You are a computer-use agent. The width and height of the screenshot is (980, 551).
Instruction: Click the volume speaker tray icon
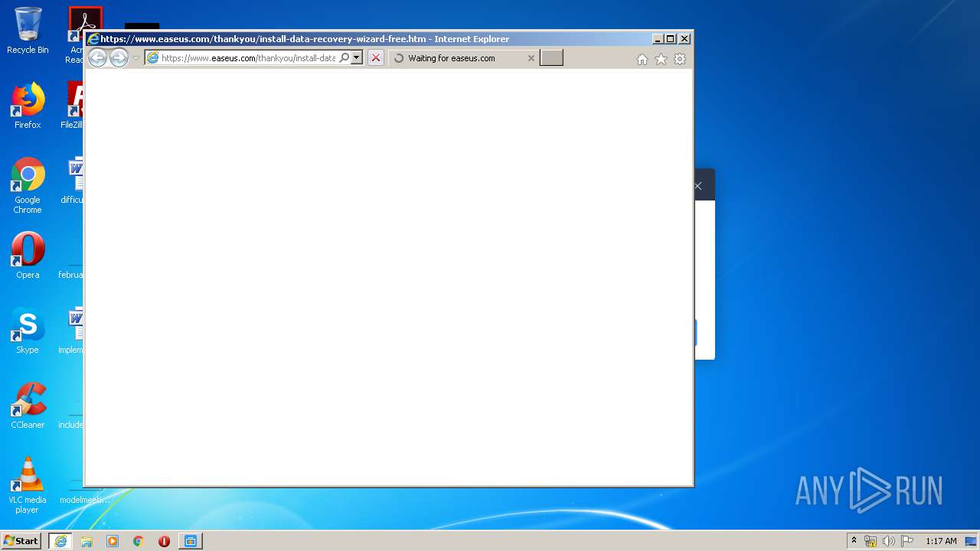click(889, 541)
